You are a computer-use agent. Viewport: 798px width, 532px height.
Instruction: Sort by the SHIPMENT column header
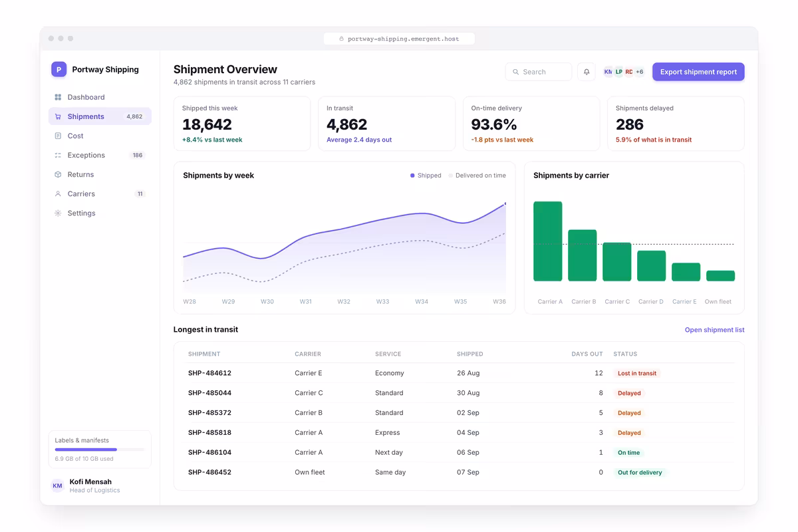[x=204, y=354]
